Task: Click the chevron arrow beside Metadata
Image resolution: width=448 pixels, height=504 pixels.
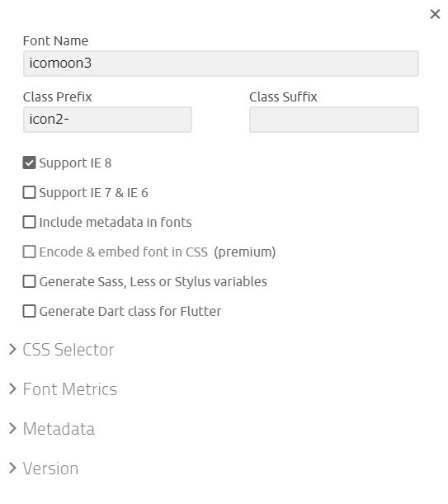Action: (12, 428)
